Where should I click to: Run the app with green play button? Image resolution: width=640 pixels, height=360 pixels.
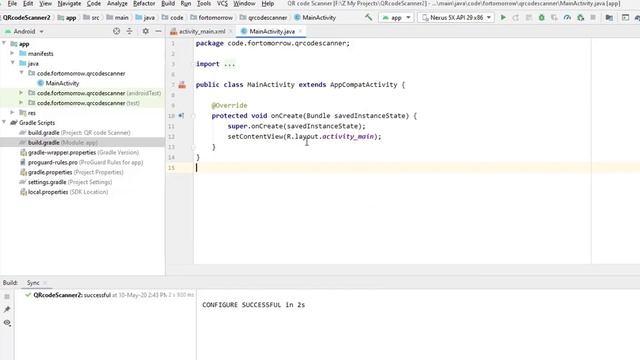coord(503,18)
